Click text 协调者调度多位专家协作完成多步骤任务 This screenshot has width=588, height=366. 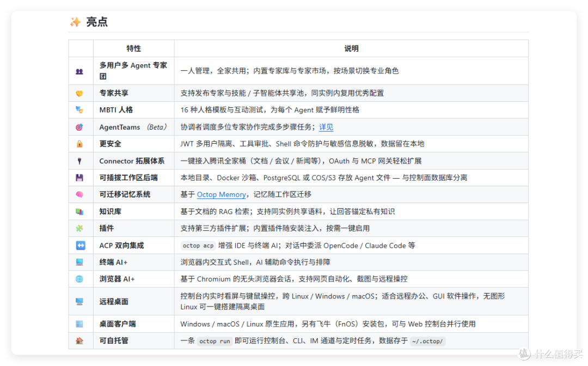tap(247, 127)
